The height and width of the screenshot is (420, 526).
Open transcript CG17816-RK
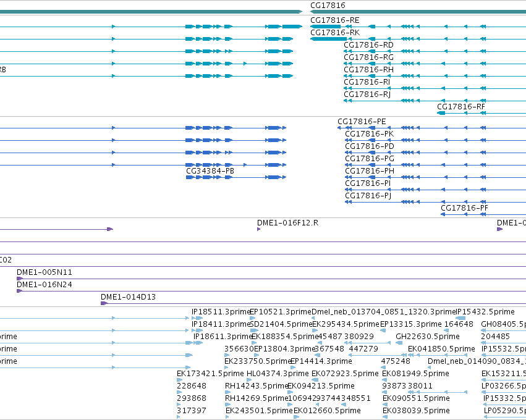pyautogui.click(x=335, y=33)
